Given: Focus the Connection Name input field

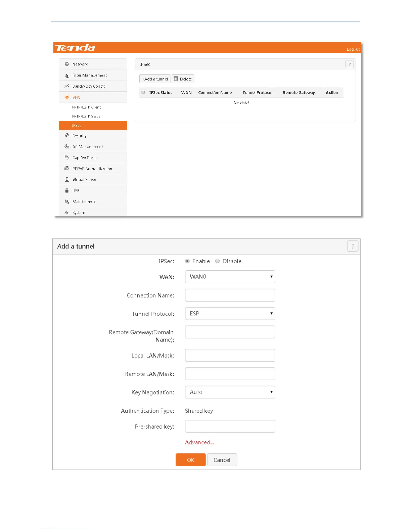Looking at the screenshot, I should pos(230,295).
